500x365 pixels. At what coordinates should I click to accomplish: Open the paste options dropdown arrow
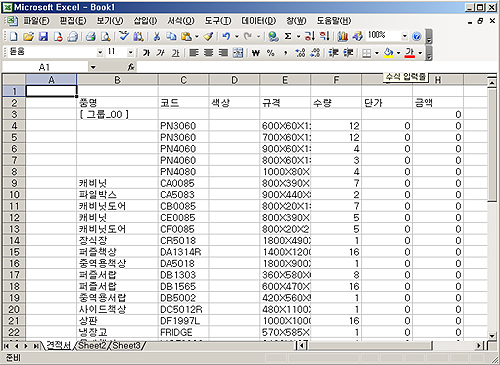pos(197,36)
